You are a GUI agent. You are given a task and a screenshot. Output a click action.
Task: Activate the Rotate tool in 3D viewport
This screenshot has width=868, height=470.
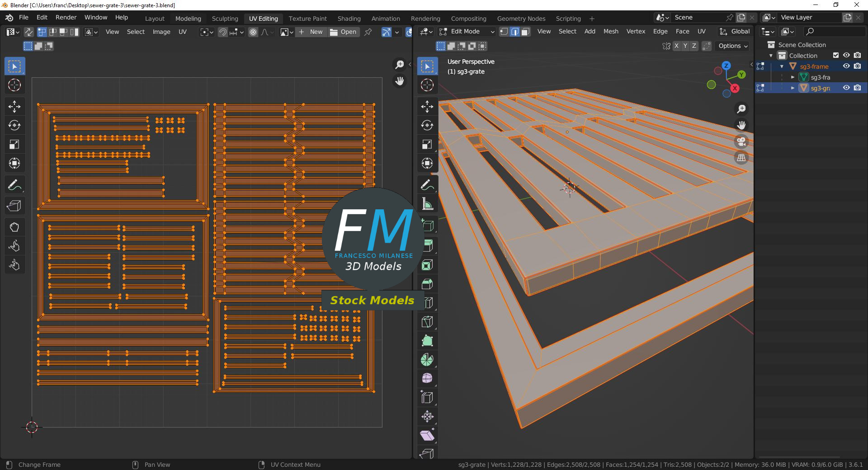pyautogui.click(x=427, y=126)
